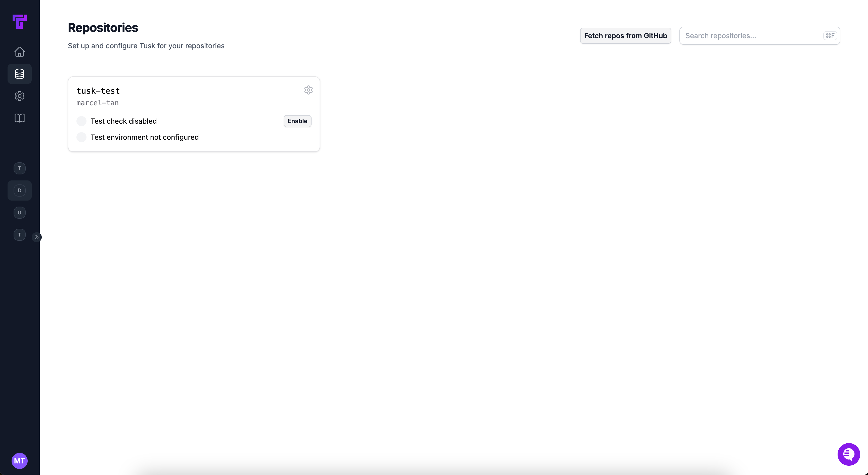Open the sidebar Settings gear
Viewport: 868px width, 475px height.
(x=20, y=96)
